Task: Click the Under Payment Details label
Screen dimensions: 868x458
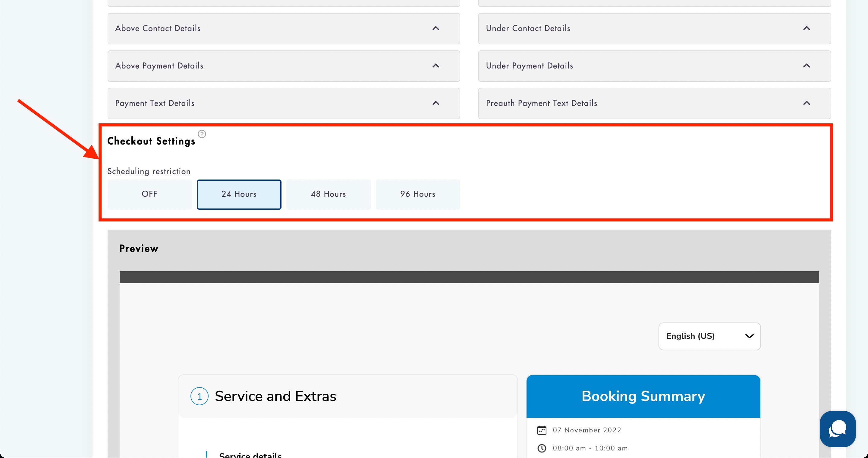Action: coord(529,66)
